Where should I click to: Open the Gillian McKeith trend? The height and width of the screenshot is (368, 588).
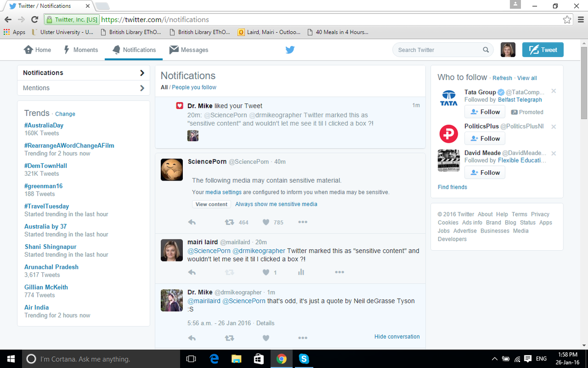(x=46, y=287)
